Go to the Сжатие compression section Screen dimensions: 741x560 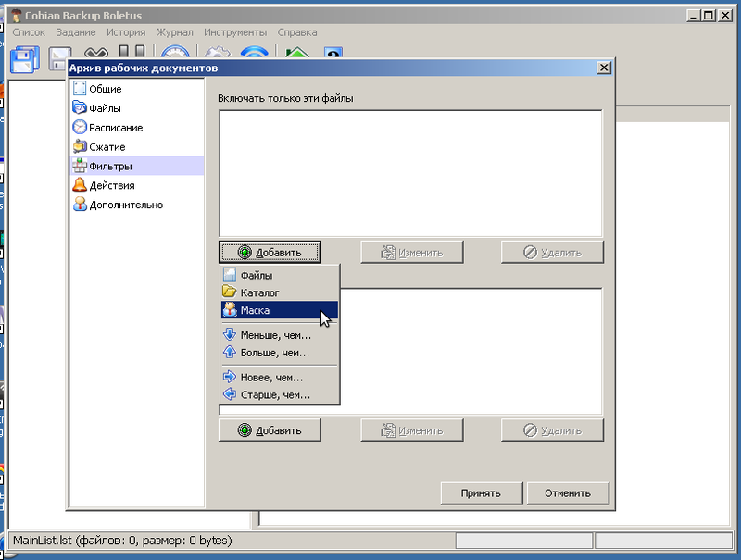(107, 147)
